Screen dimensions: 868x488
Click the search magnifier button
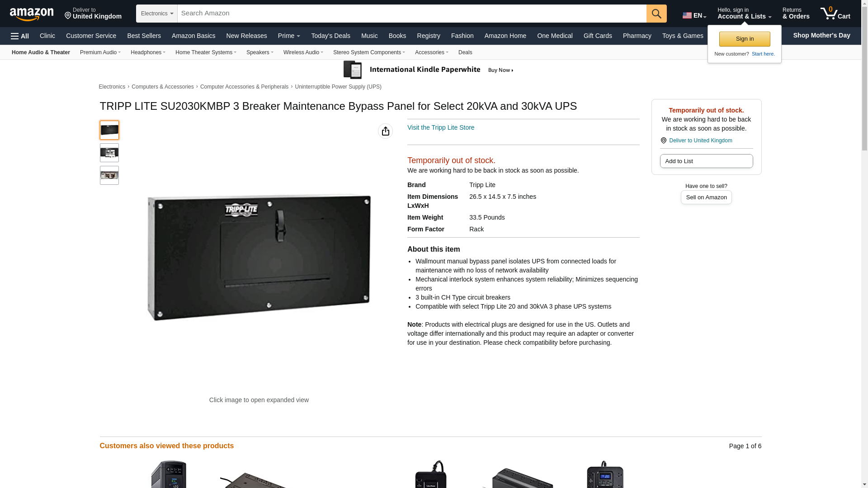point(656,14)
